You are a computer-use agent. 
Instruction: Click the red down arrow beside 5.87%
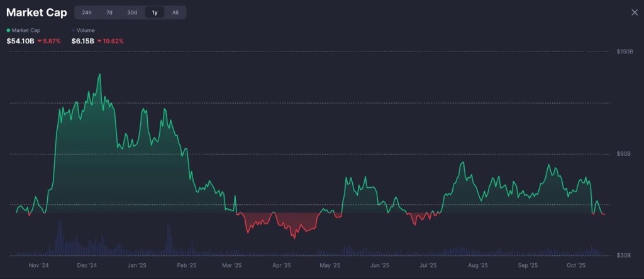[x=40, y=41]
